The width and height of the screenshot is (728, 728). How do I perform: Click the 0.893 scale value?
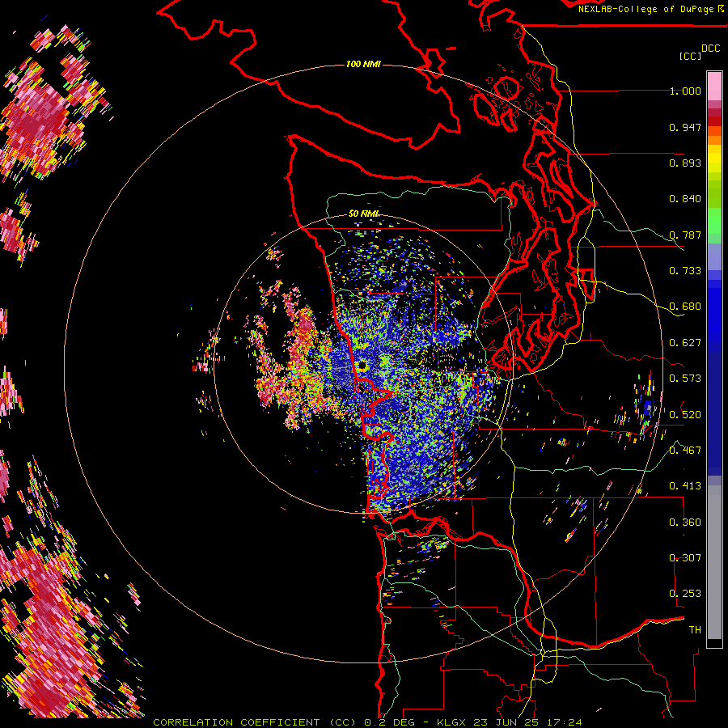point(685,163)
